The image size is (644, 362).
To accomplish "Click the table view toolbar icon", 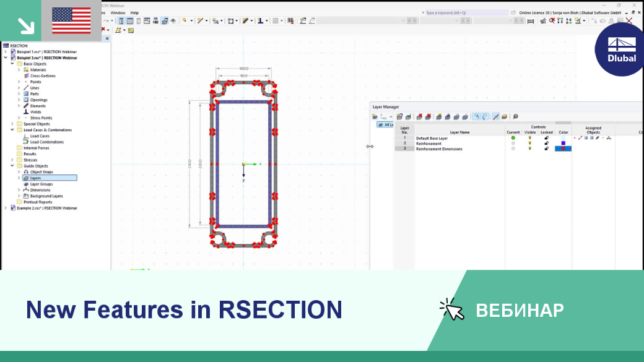I will pyautogui.click(x=130, y=21).
